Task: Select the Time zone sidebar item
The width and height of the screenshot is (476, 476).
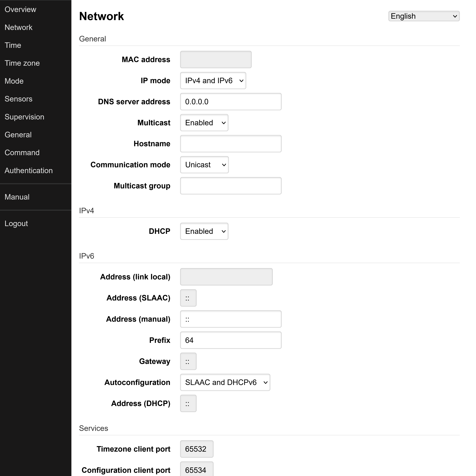Action: click(22, 63)
